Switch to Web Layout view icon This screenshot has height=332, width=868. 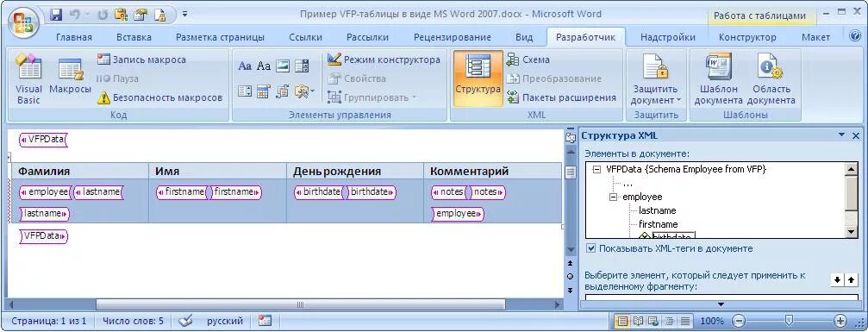pos(653,321)
